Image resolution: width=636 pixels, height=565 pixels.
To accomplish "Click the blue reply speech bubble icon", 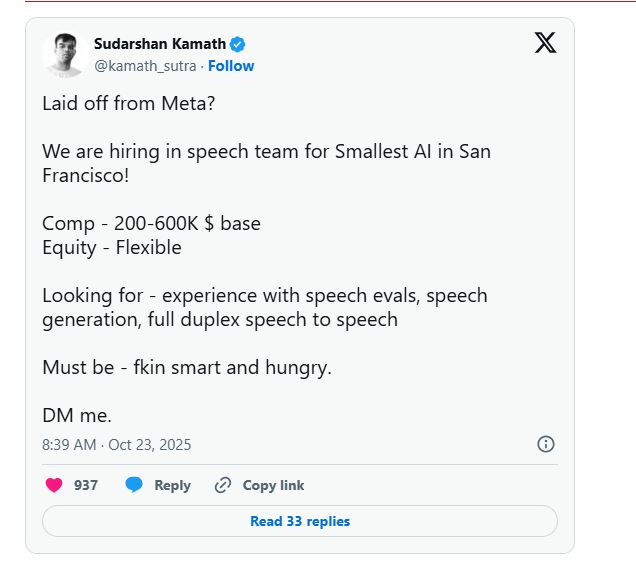I will click(134, 485).
